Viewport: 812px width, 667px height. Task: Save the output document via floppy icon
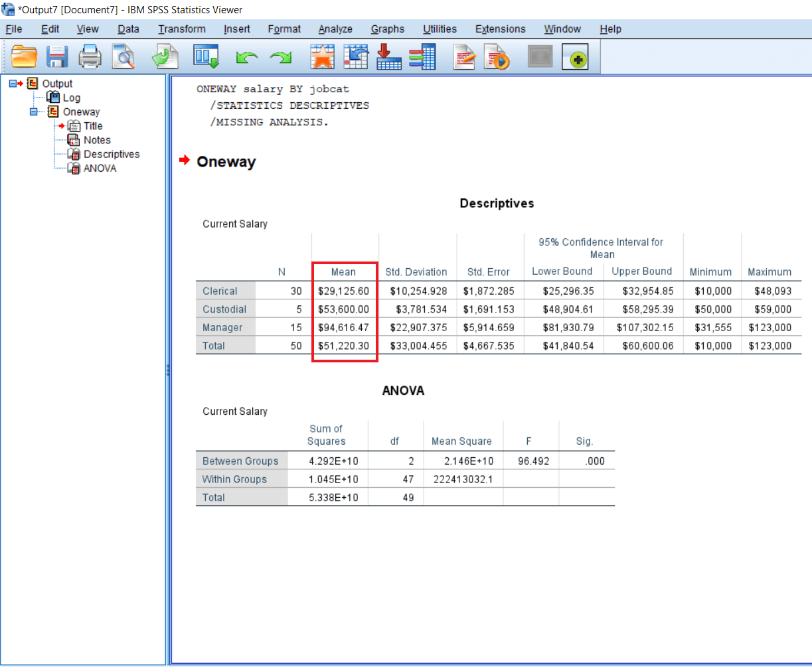[x=58, y=57]
